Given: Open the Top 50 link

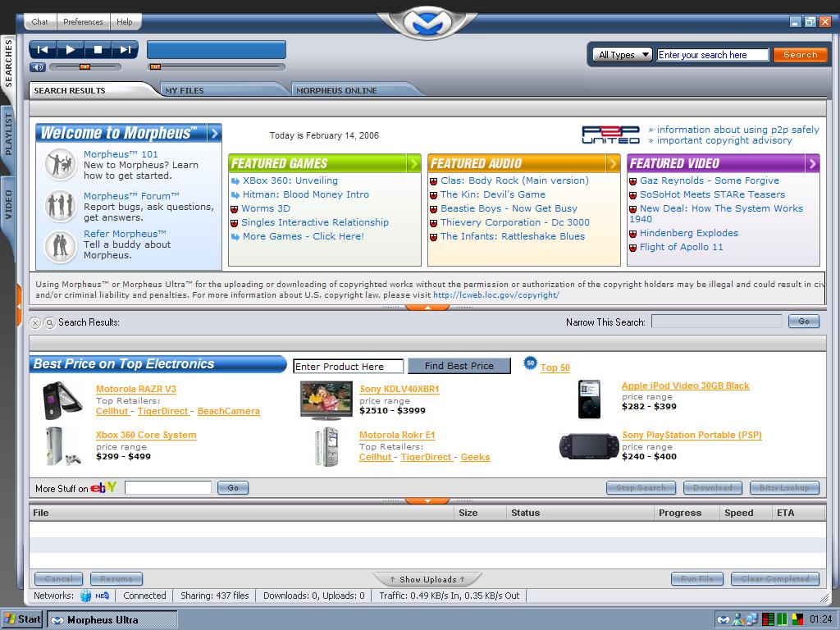Looking at the screenshot, I should click(x=555, y=367).
